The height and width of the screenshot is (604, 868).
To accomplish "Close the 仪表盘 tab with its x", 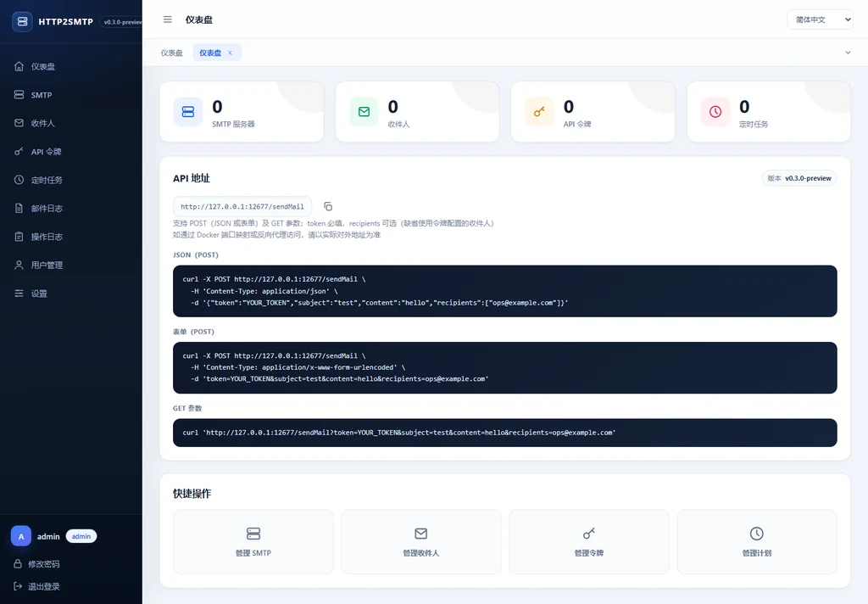I will pos(230,53).
